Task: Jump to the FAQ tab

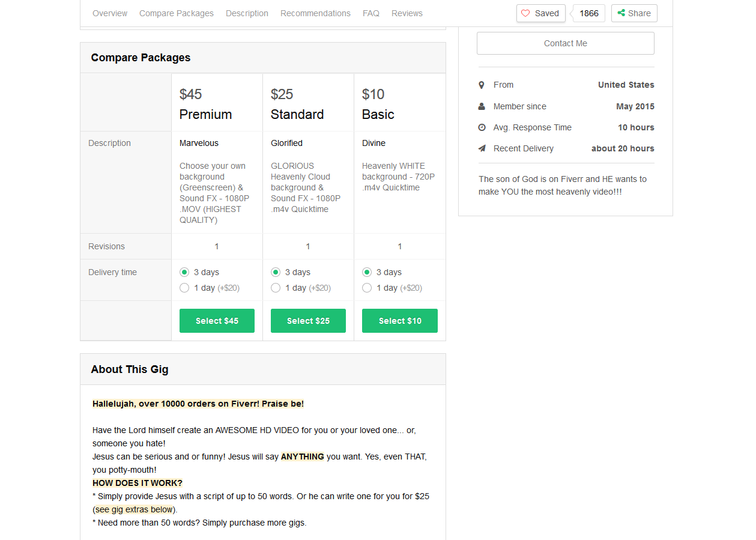Action: [x=371, y=13]
